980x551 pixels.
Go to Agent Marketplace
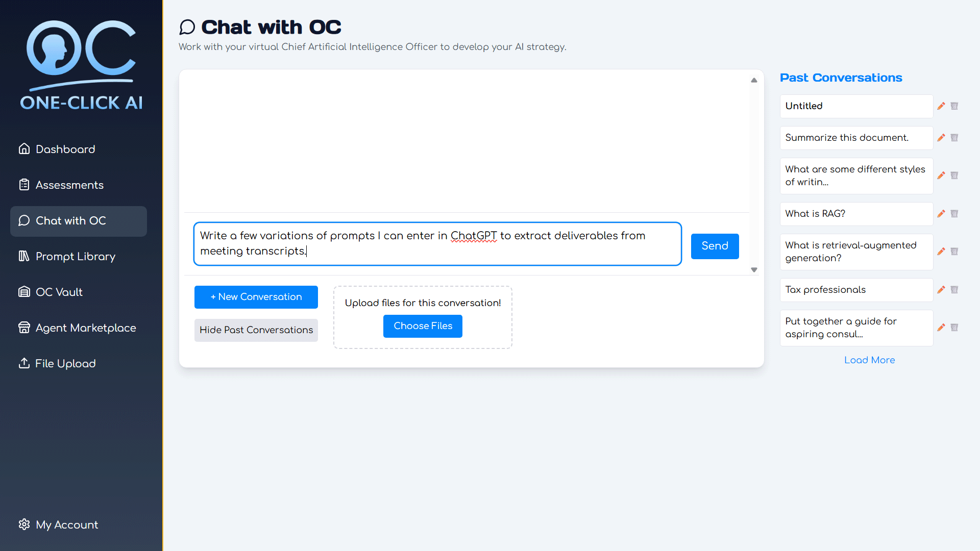(x=85, y=328)
